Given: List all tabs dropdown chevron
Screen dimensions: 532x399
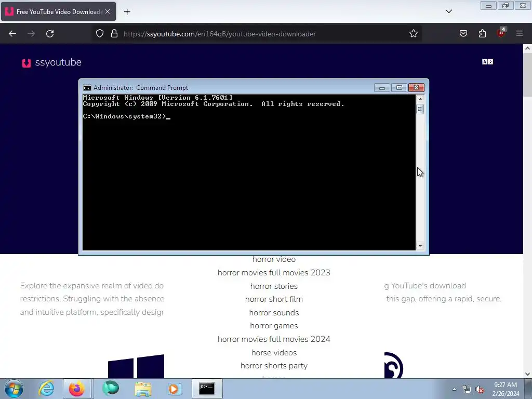Looking at the screenshot, I should point(448,11).
